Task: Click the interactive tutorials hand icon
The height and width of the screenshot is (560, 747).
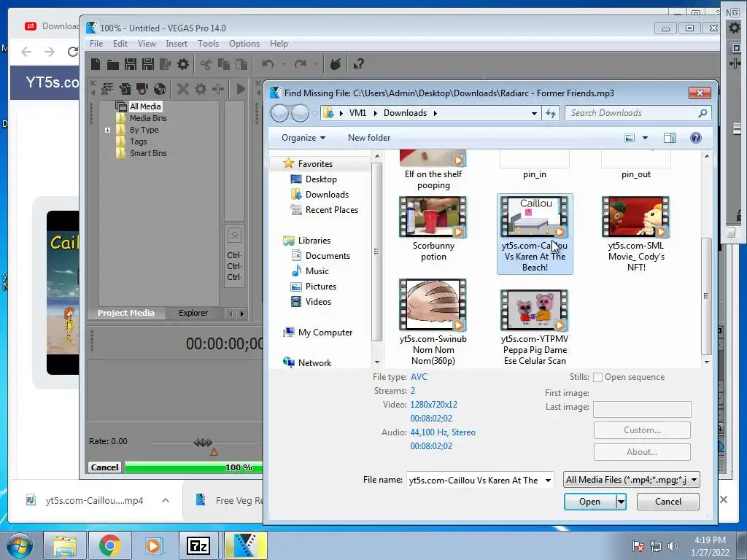Action: tap(336, 64)
